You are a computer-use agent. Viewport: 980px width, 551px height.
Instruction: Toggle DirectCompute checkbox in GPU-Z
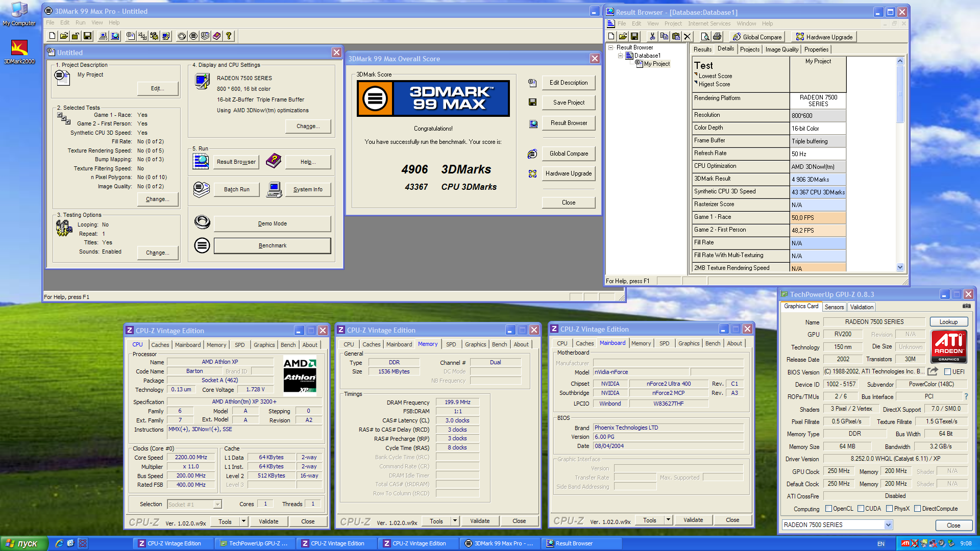click(917, 509)
